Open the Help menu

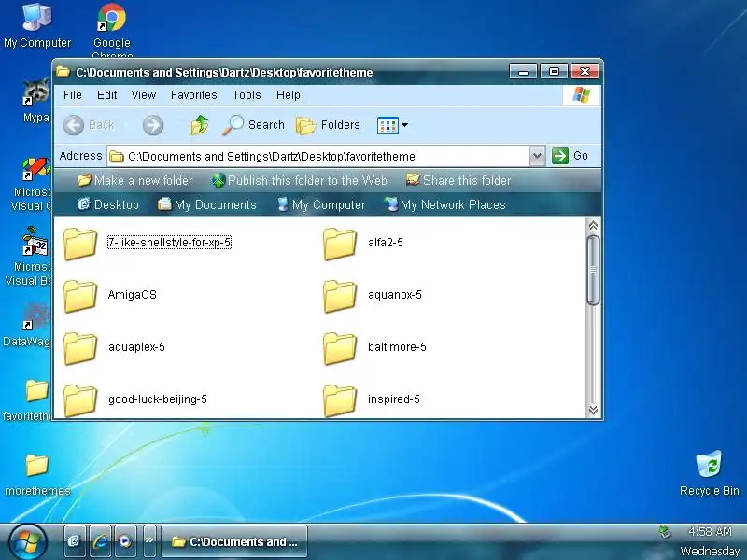click(289, 95)
